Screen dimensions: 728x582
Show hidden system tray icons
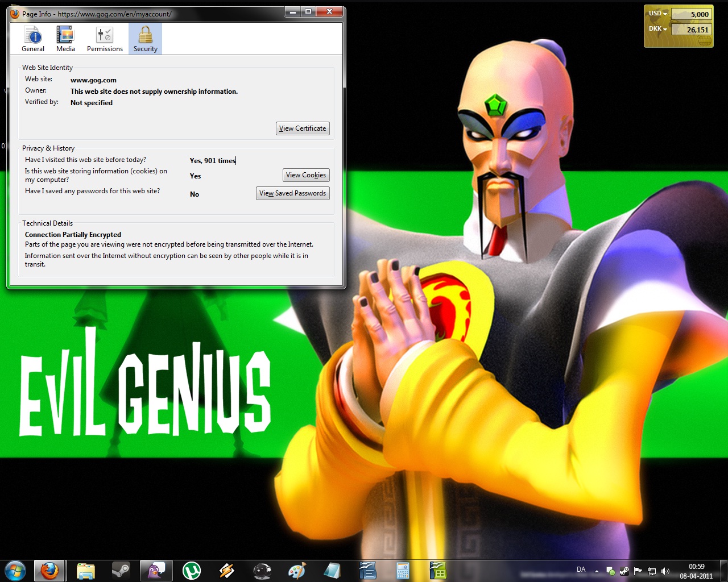(597, 571)
